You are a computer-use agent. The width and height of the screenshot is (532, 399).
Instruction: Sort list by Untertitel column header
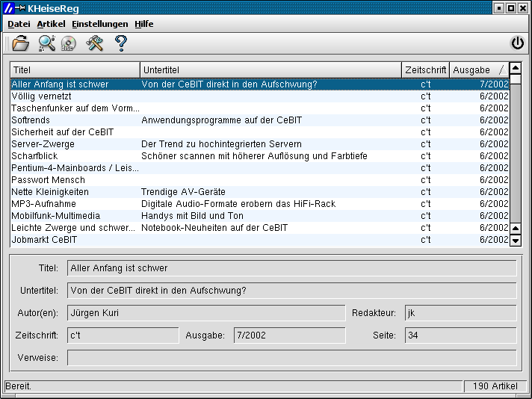(x=270, y=70)
